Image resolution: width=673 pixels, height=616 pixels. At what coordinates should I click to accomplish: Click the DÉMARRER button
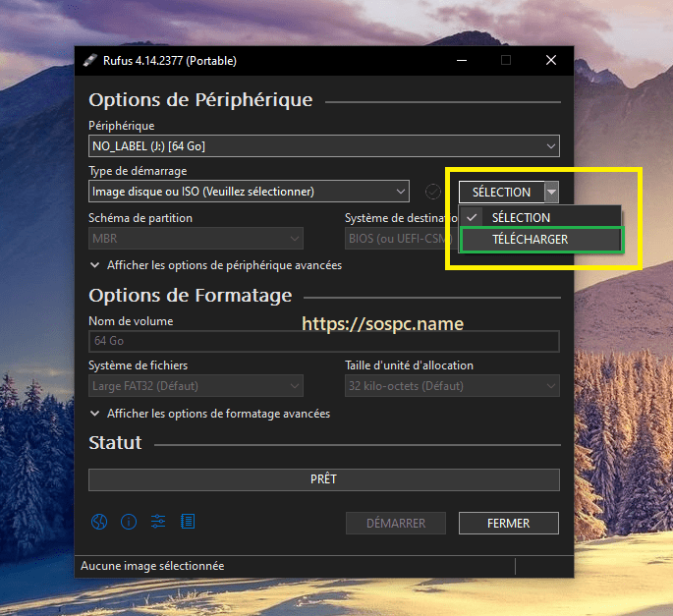396,524
